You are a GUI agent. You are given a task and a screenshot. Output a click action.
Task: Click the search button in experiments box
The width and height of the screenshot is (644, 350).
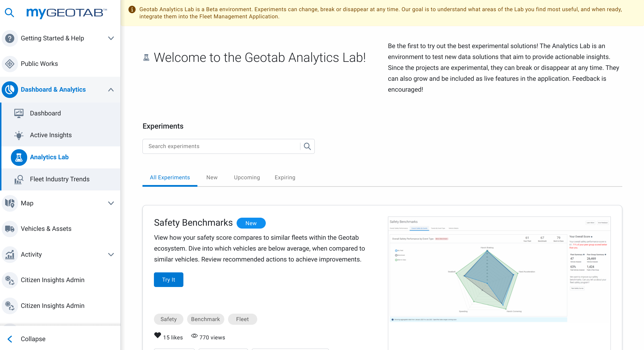pos(307,146)
